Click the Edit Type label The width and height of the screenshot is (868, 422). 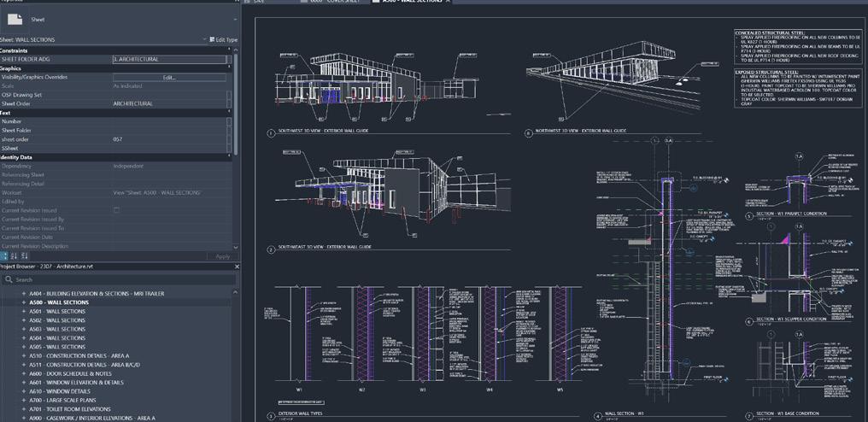pos(226,39)
